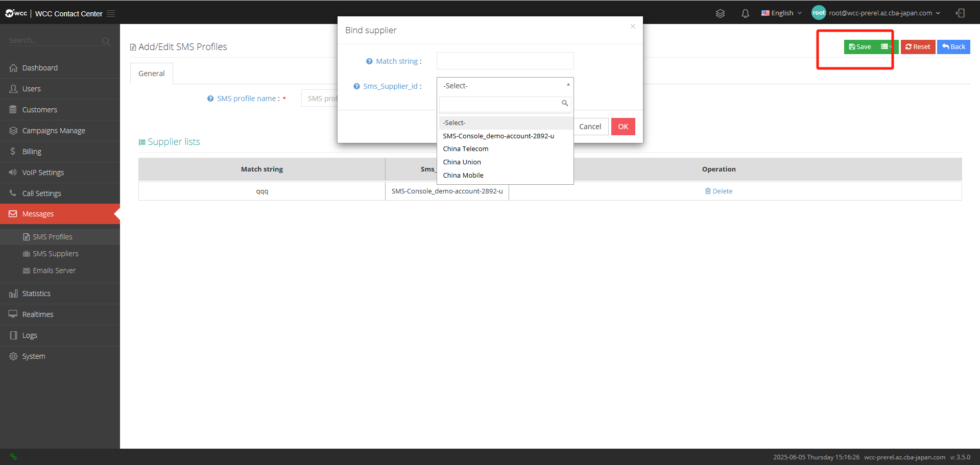980x465 pixels.
Task: Click the supplier dropdown search field
Action: tap(505, 104)
